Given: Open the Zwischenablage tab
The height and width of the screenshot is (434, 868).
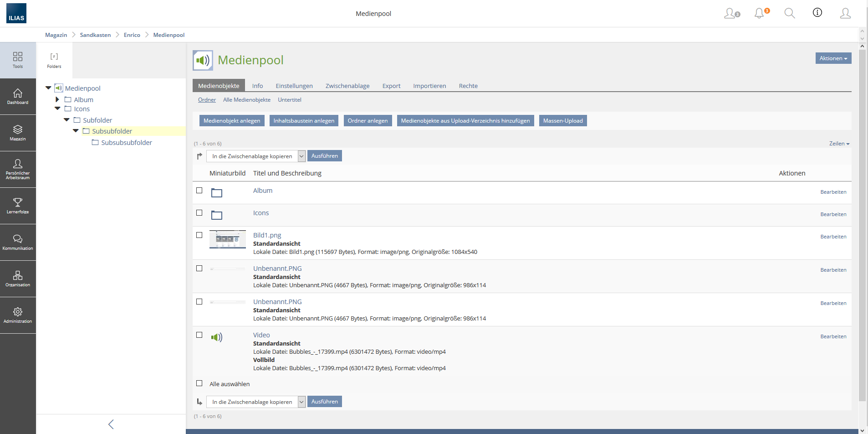Looking at the screenshot, I should point(347,86).
